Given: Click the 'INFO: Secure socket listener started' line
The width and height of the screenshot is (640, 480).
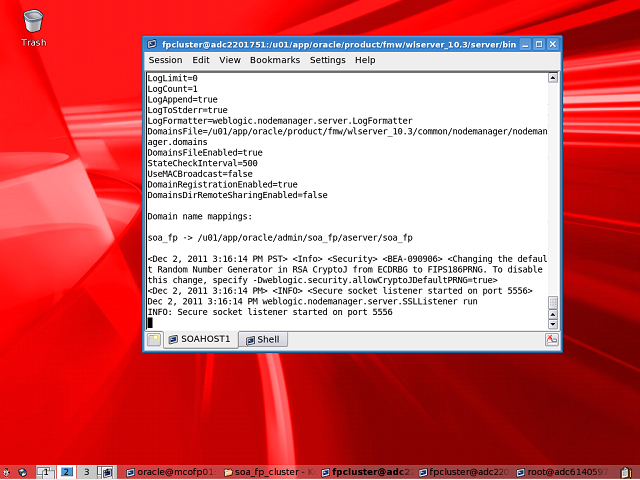Looking at the screenshot, I should coord(270,312).
